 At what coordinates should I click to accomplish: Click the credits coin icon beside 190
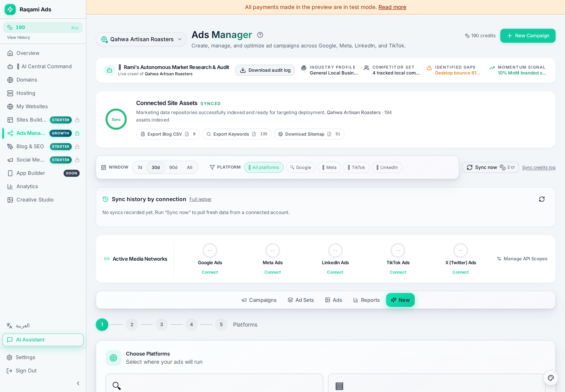tap(10, 27)
